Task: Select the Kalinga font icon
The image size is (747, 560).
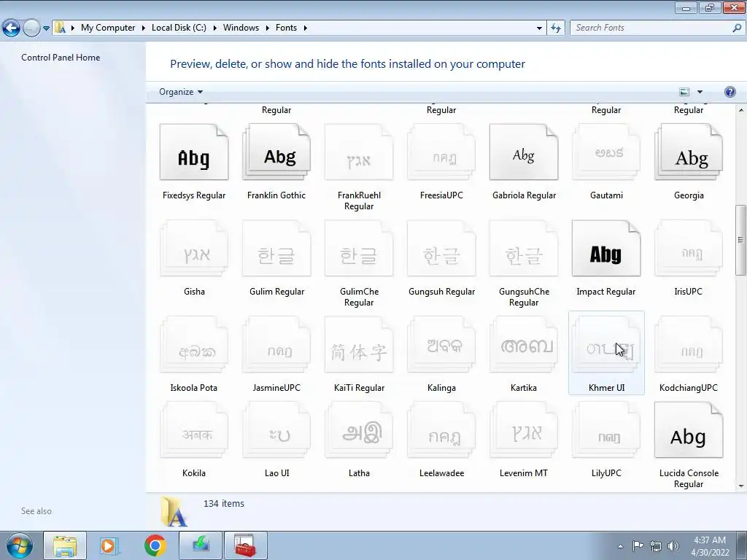Action: 441,344
